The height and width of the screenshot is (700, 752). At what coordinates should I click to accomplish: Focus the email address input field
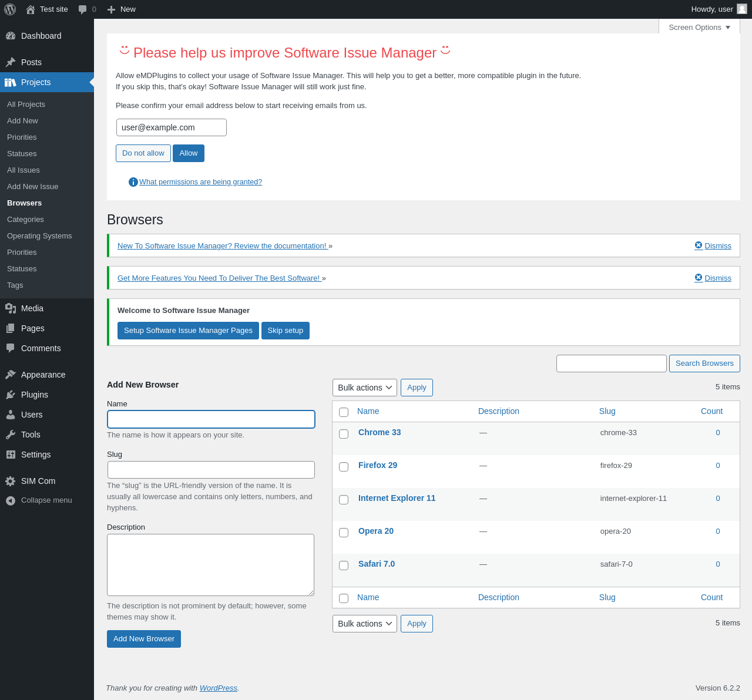tap(172, 127)
